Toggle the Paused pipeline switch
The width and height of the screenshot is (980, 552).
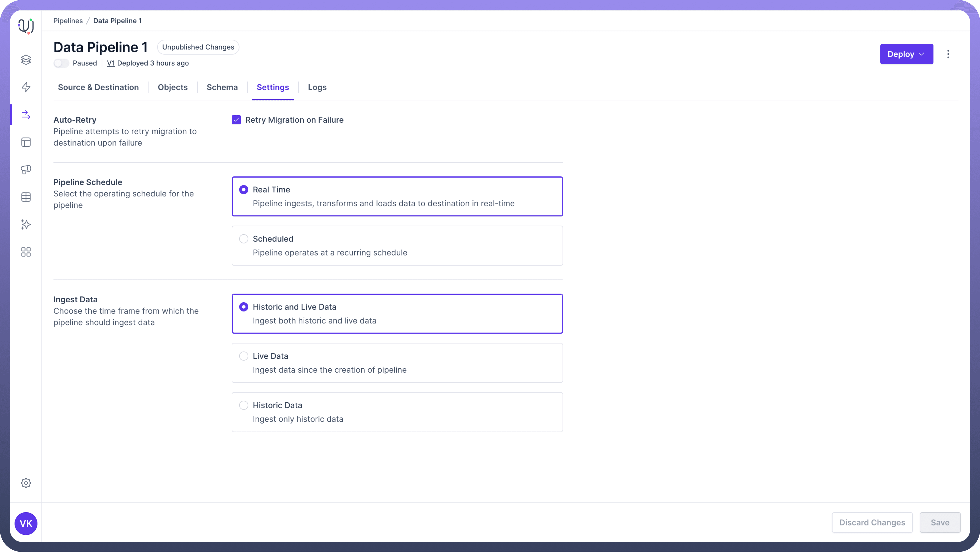tap(61, 63)
